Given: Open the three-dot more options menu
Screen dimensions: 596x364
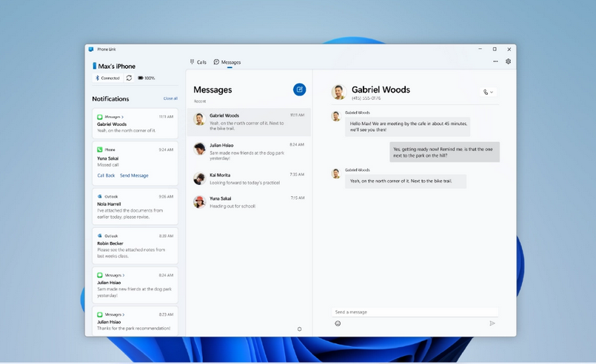Looking at the screenshot, I should tap(495, 61).
